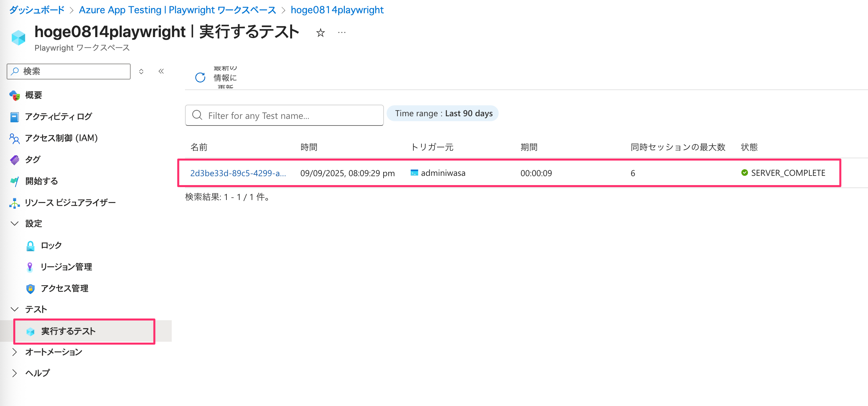
Task: Sort by 状態 column header
Action: click(x=749, y=147)
